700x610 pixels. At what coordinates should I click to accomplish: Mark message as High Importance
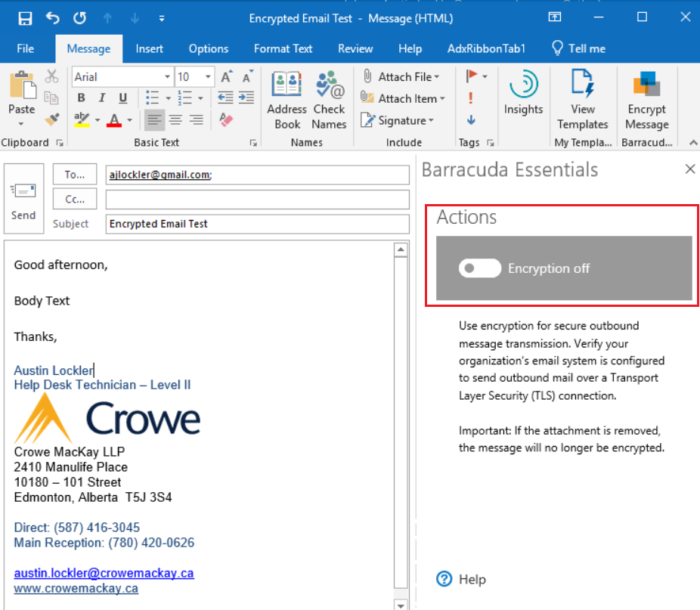[471, 98]
